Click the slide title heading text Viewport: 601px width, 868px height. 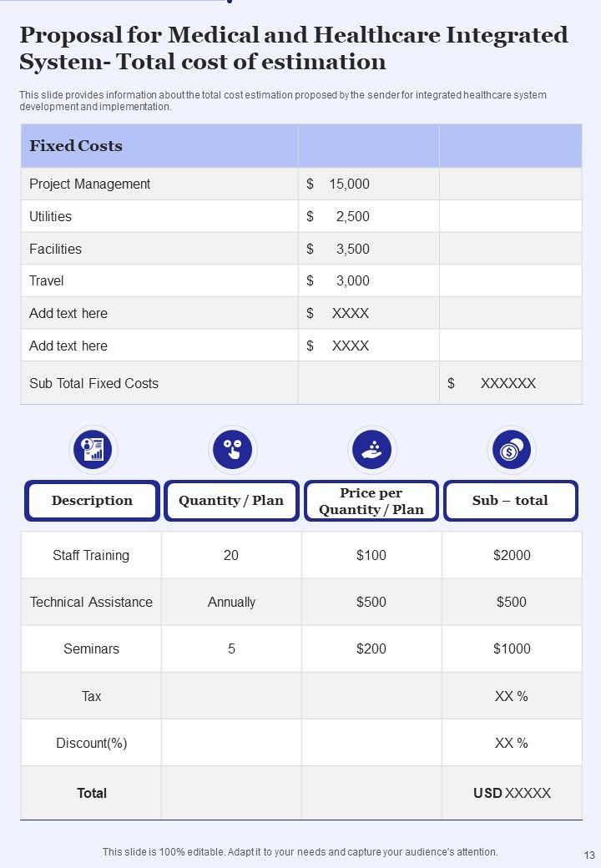[293, 48]
